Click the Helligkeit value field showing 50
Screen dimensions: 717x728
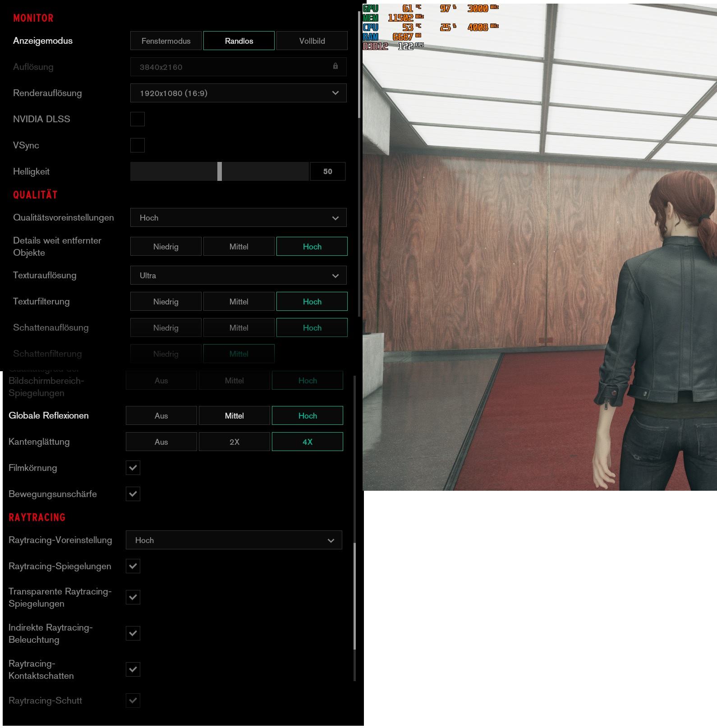328,171
